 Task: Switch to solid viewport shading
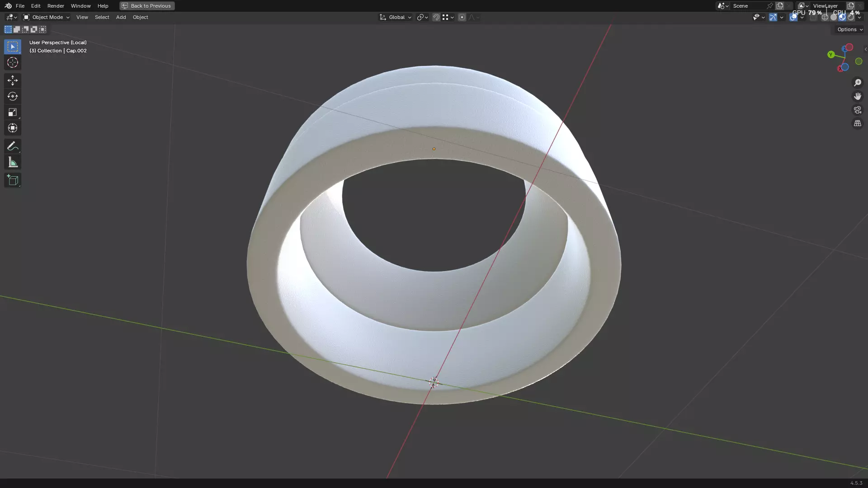click(834, 17)
